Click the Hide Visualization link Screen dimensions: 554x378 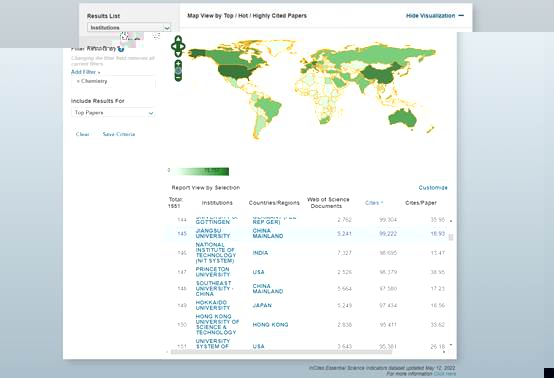point(430,16)
